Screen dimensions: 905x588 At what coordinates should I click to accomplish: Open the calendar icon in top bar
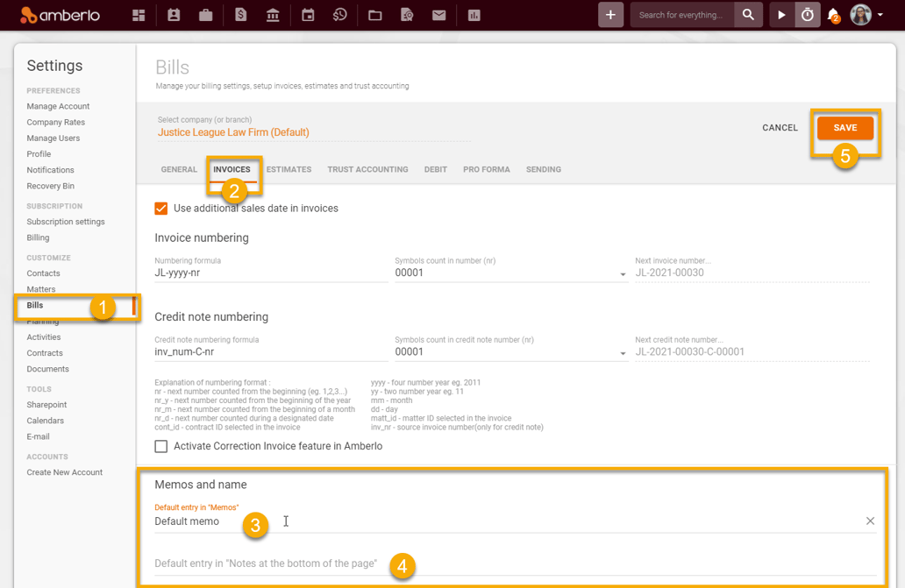pyautogui.click(x=308, y=16)
